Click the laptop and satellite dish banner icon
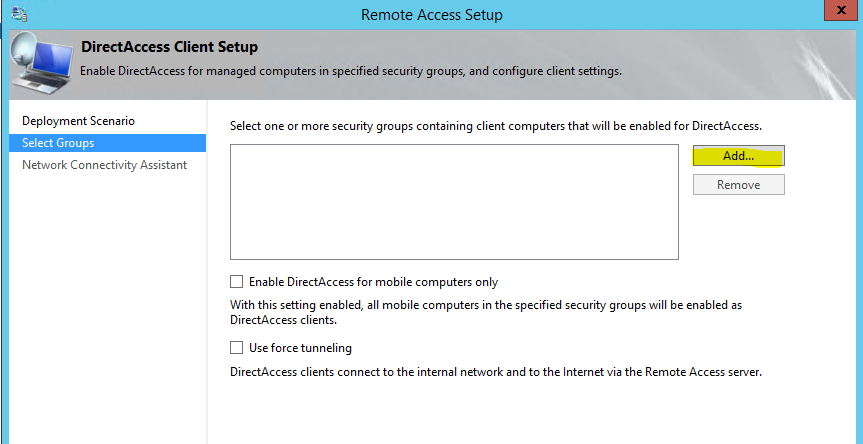Image resolution: width=863 pixels, height=444 pixels. click(x=41, y=64)
